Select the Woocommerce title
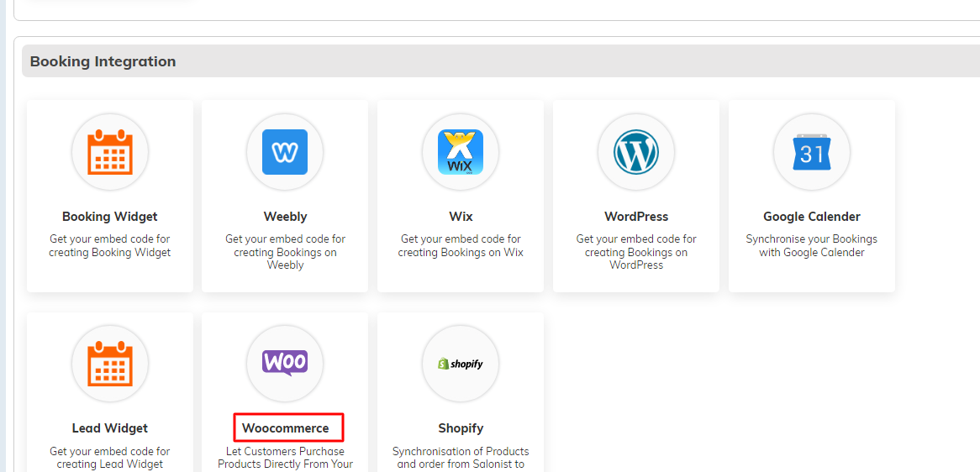Viewport: 980px width, 472px height. click(x=285, y=428)
